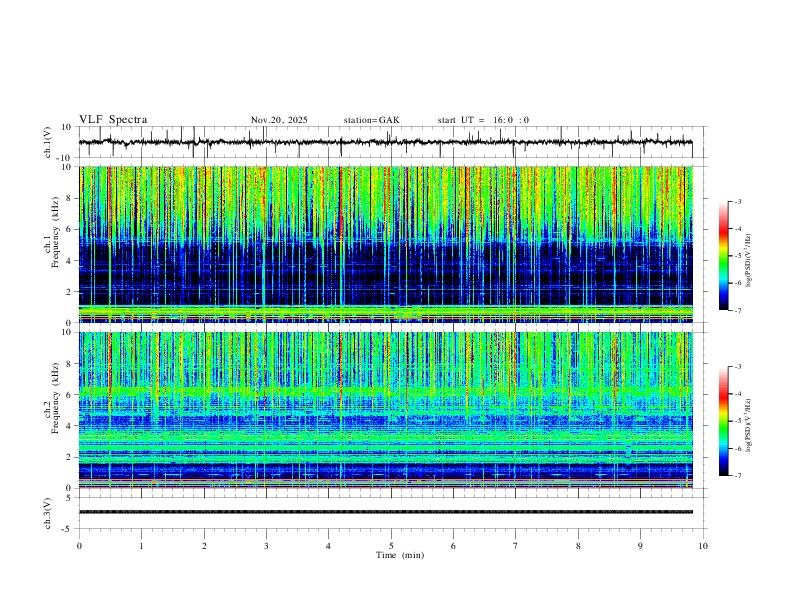Click the date 'Nov.20, 2025'
The image size is (792, 612).
pos(279,120)
